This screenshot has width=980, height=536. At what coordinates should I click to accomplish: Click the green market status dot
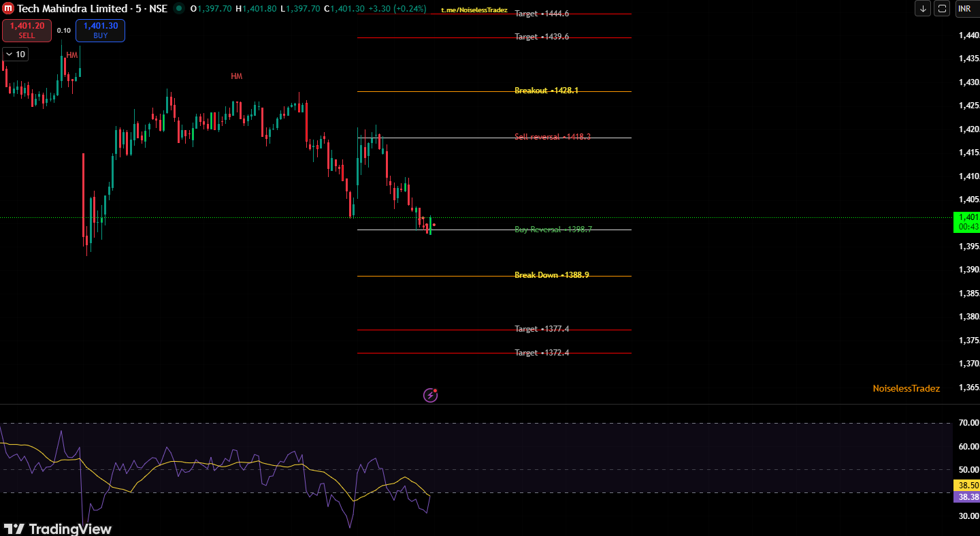click(179, 9)
